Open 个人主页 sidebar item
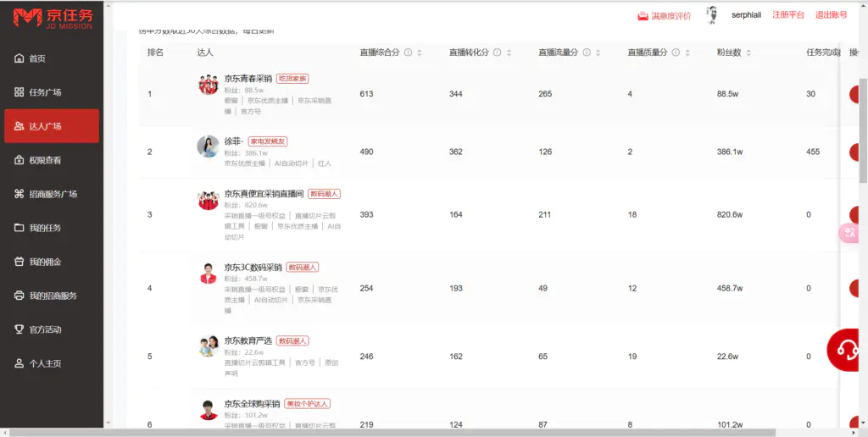868x437 pixels. coord(52,363)
